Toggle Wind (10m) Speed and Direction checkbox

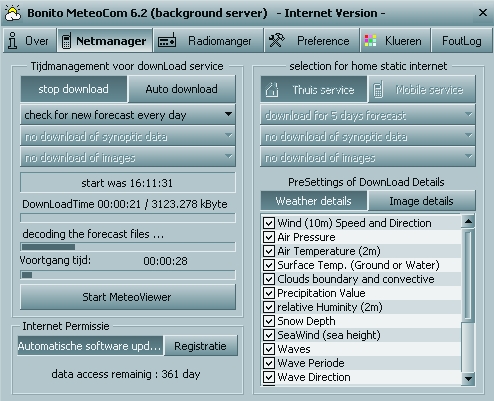(x=269, y=223)
